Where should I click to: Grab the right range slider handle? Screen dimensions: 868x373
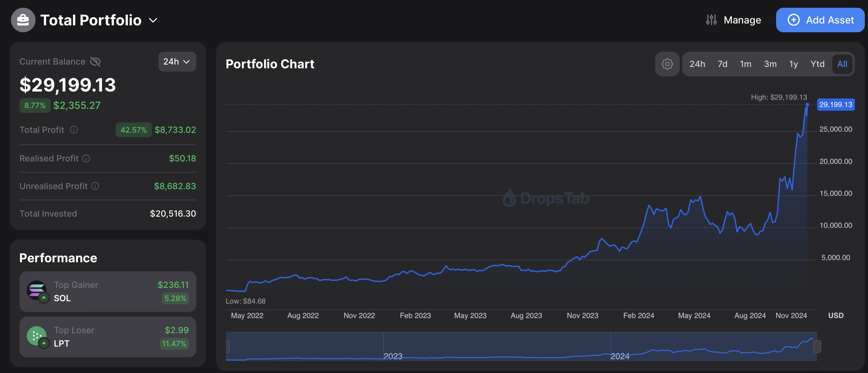tap(817, 346)
